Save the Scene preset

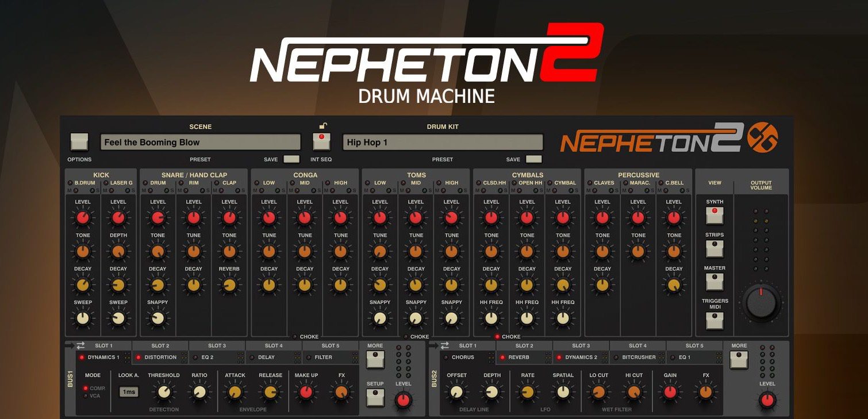291,159
